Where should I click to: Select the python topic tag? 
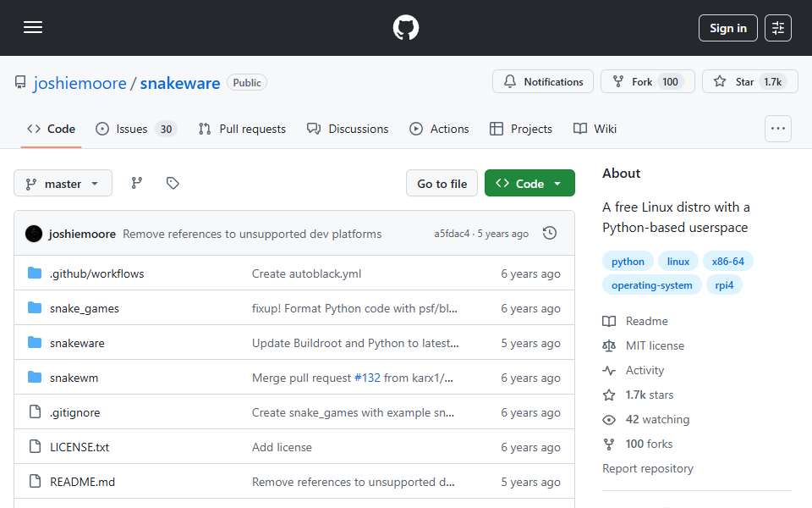628,262
